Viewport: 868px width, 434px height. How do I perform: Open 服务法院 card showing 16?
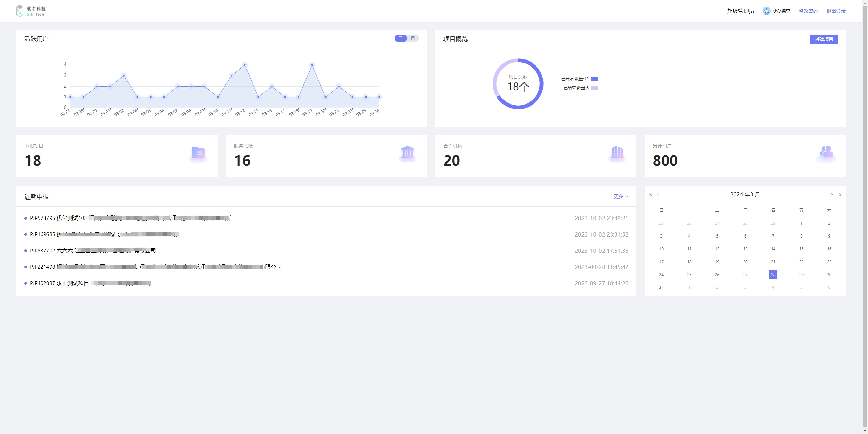pos(326,156)
